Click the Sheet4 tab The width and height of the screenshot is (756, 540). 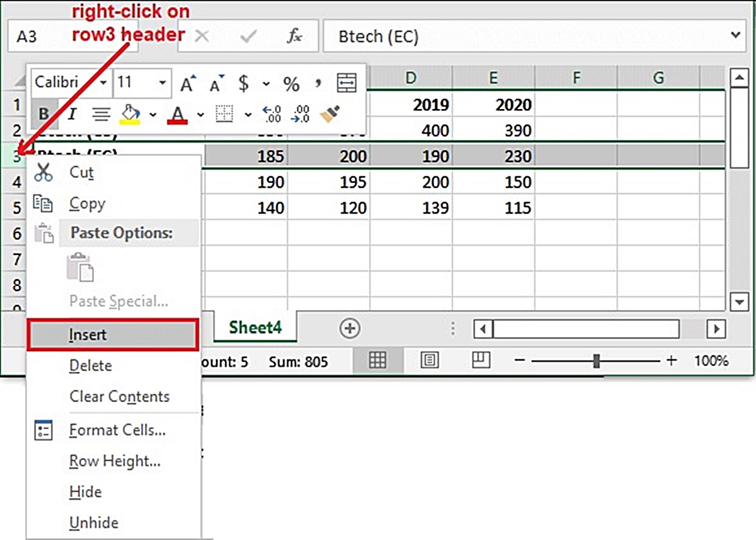(x=255, y=327)
